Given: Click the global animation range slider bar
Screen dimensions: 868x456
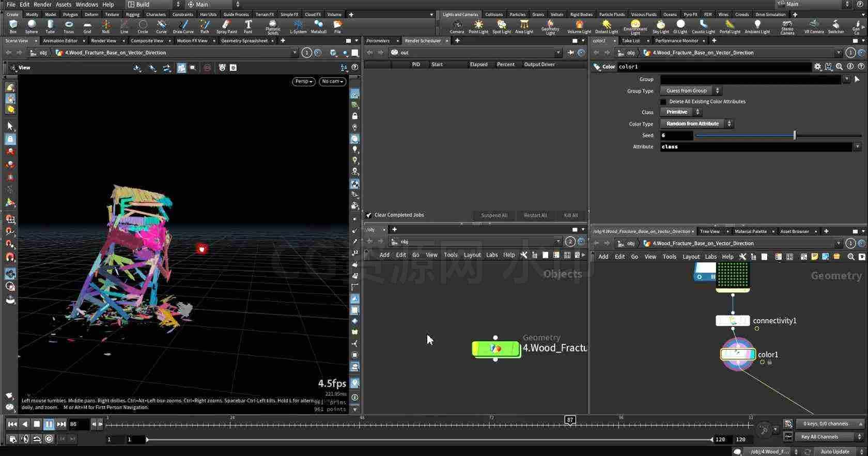Looking at the screenshot, I should (x=429, y=439).
